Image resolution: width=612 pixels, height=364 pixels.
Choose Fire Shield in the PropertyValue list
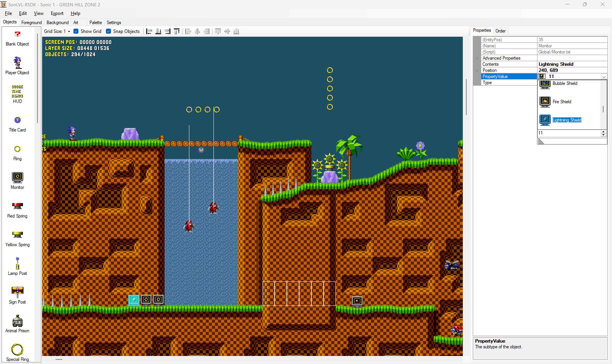(x=562, y=102)
